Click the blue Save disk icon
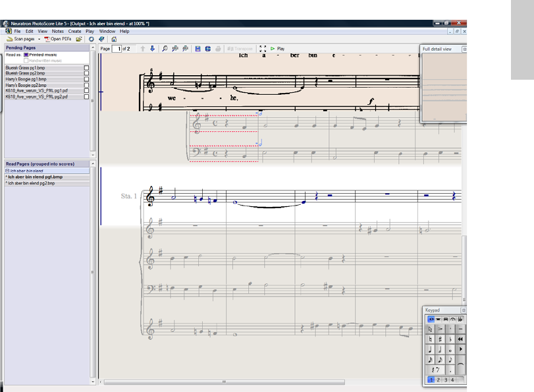The image size is (534, 392). pyautogui.click(x=198, y=49)
